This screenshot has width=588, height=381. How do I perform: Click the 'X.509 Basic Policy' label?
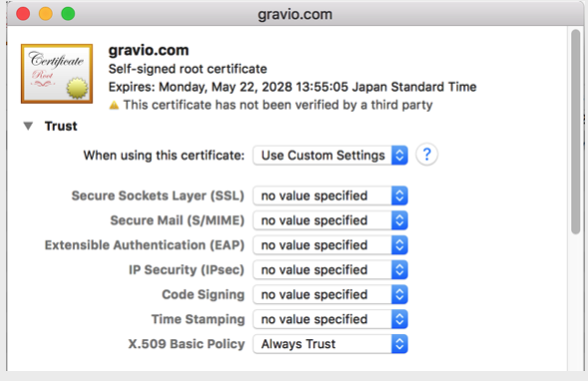(x=186, y=344)
